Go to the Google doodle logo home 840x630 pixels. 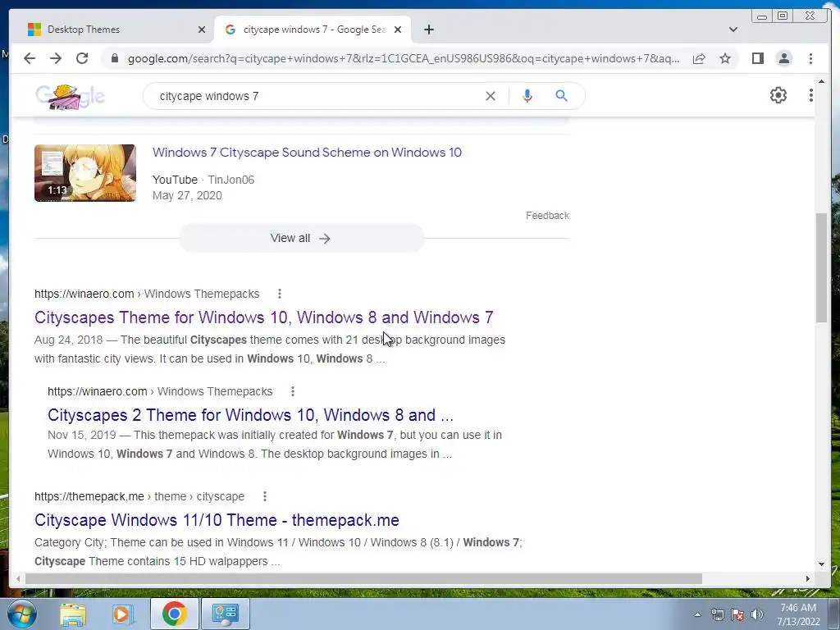(x=71, y=97)
